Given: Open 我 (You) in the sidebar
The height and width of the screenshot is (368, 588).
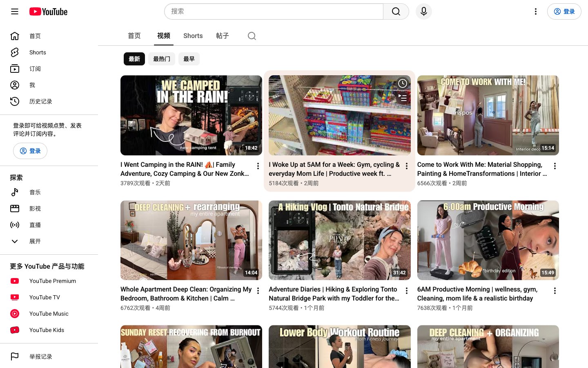Looking at the screenshot, I should (x=49, y=85).
